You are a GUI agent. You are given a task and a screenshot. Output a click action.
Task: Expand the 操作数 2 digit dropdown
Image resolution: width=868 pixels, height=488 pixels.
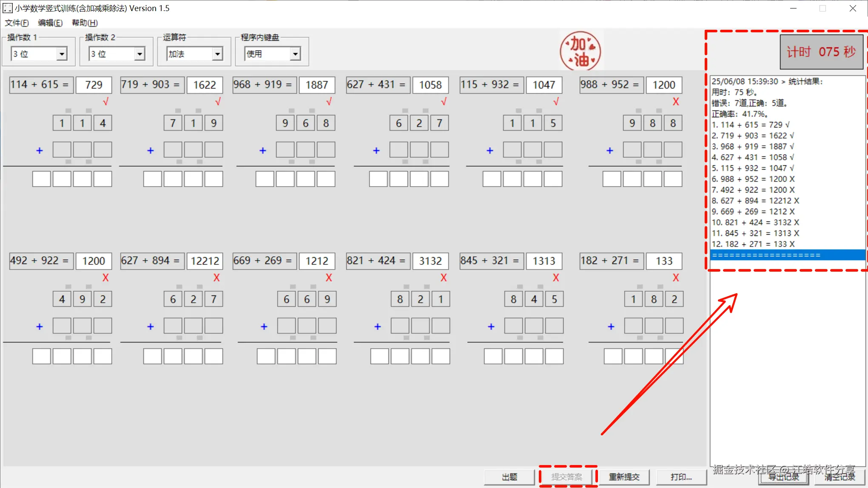coord(140,54)
